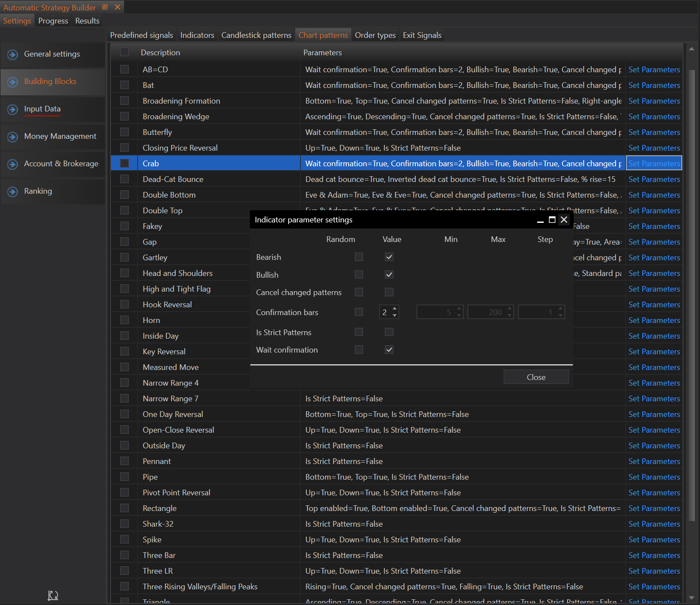The height and width of the screenshot is (605, 700).
Task: Check the Is Strict Patterns value box
Action: pos(389,332)
